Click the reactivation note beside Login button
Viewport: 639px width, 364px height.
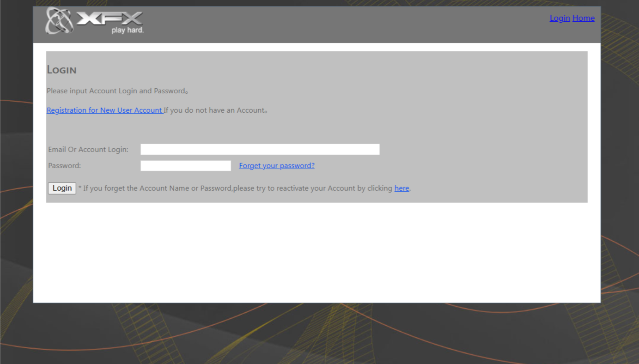point(236,188)
